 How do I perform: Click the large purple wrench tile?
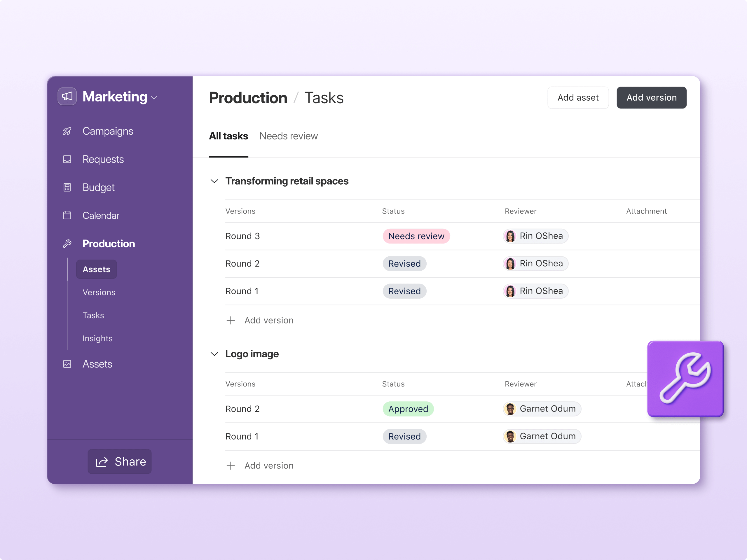(685, 379)
